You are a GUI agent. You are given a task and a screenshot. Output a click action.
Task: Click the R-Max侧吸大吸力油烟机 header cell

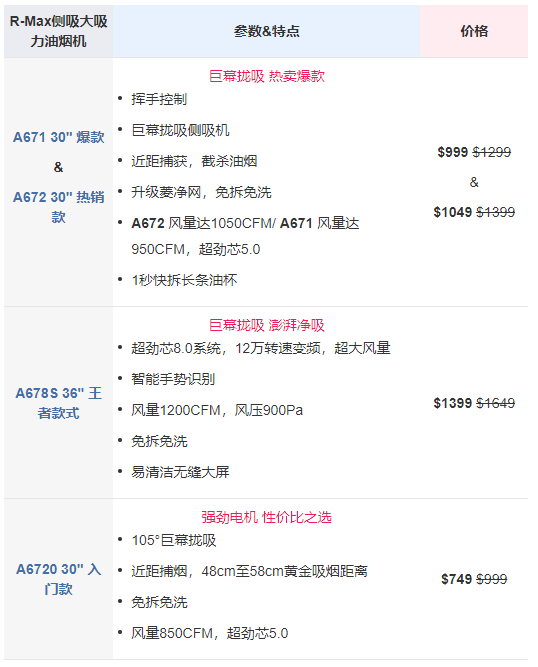click(59, 31)
